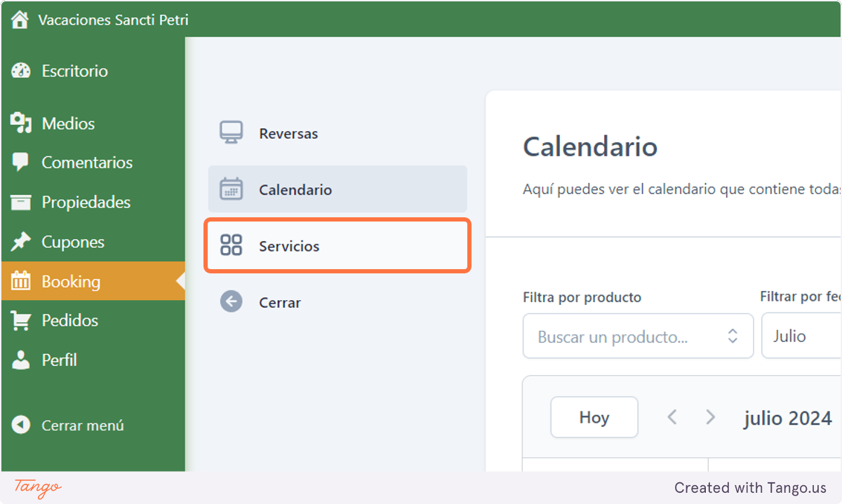Click the Cerrar left-arrow circle icon
This screenshot has height=504, width=842.
tap(231, 302)
